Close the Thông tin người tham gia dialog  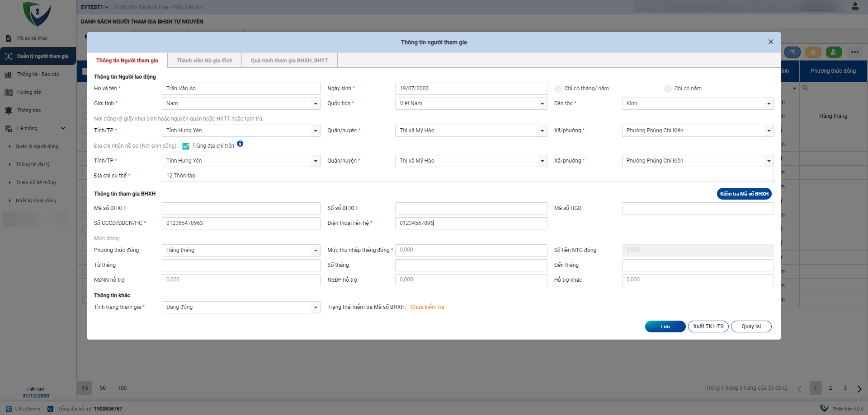coord(770,42)
